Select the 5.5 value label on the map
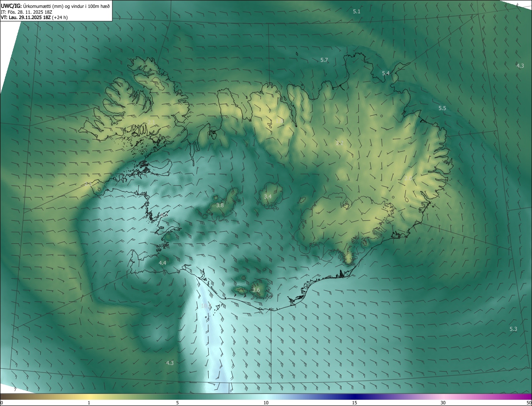This screenshot has height=406, width=532. [x=442, y=108]
